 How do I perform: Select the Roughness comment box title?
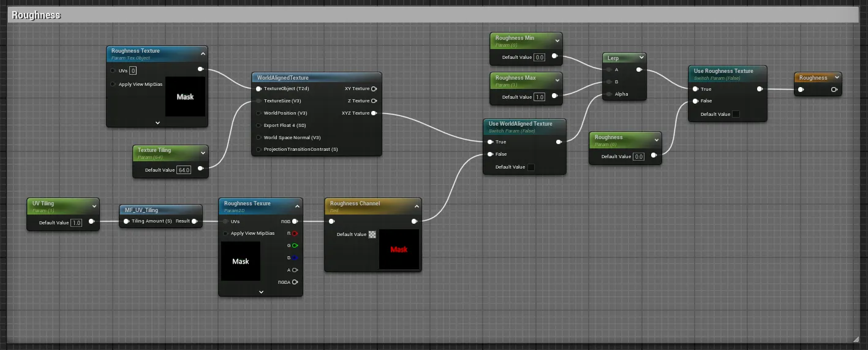[x=36, y=15]
